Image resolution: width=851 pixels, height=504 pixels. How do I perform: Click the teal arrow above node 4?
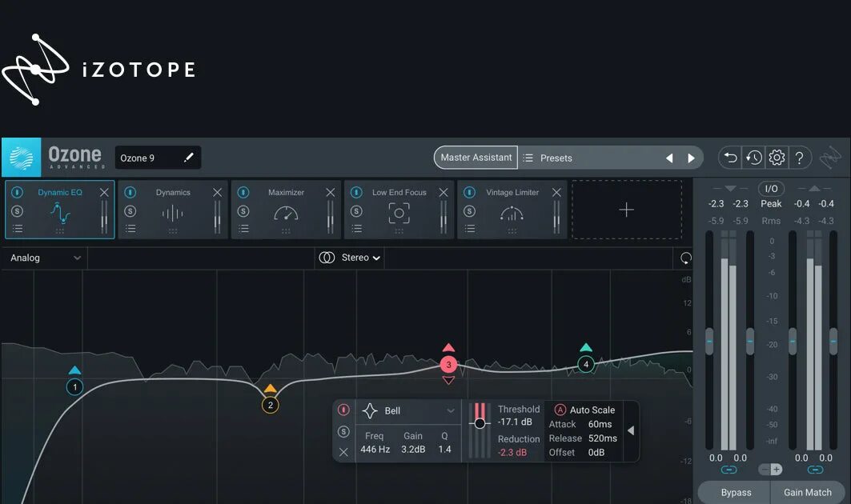pyautogui.click(x=585, y=347)
